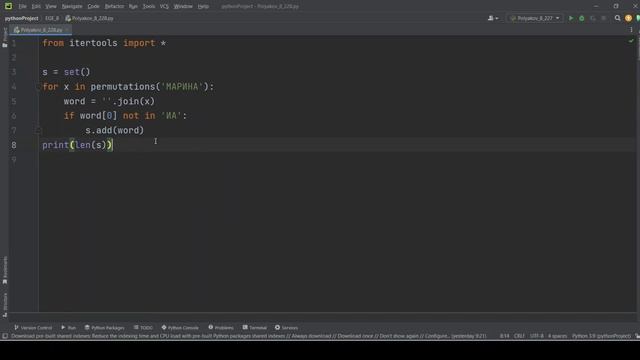Click on the 's = set()' code line
The height and width of the screenshot is (360, 640).
coord(66,72)
